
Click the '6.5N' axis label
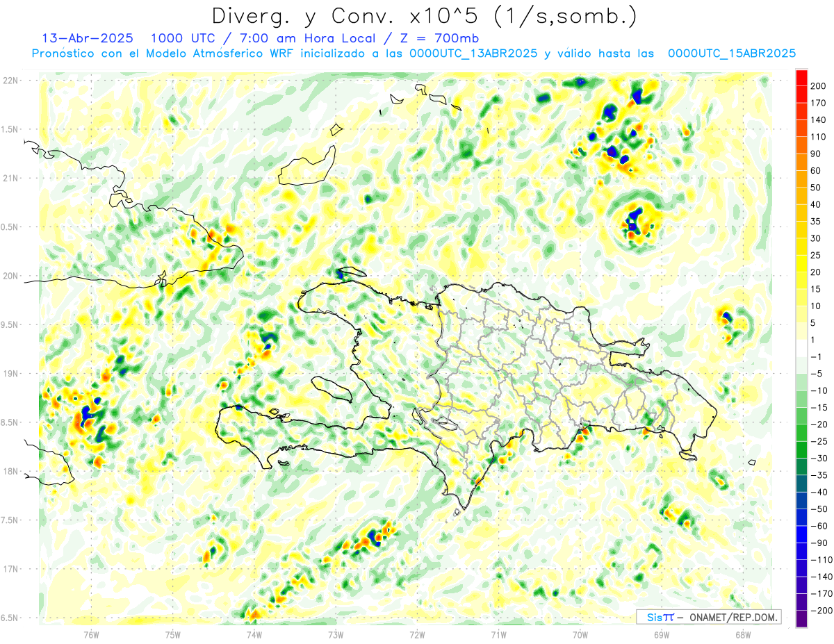pyautogui.click(x=10, y=618)
